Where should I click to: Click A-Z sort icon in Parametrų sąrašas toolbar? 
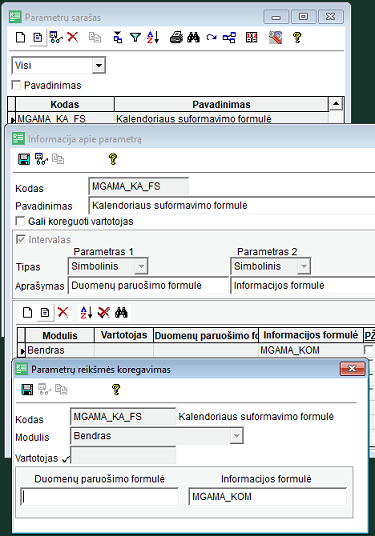tap(153, 37)
